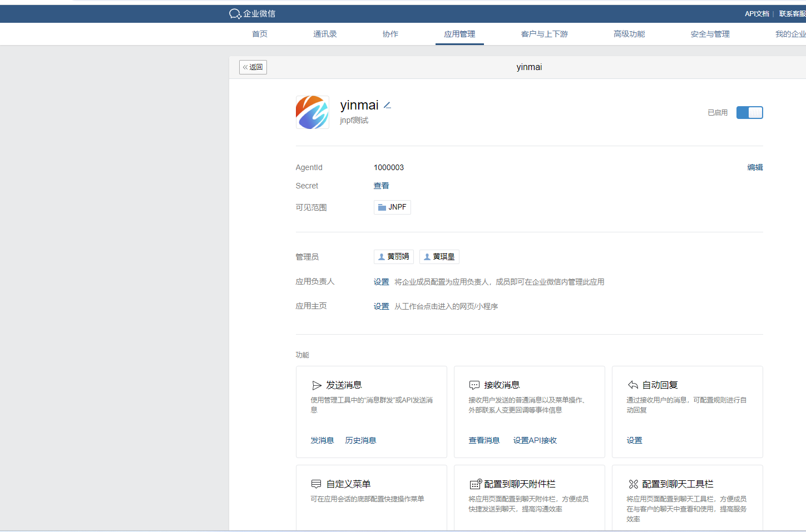Go back using the 返回 button

(x=253, y=67)
